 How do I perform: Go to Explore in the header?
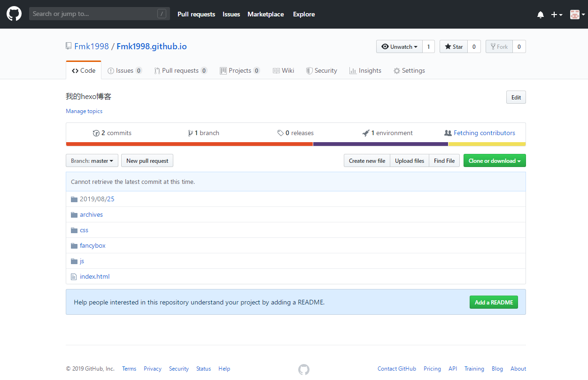tap(304, 15)
